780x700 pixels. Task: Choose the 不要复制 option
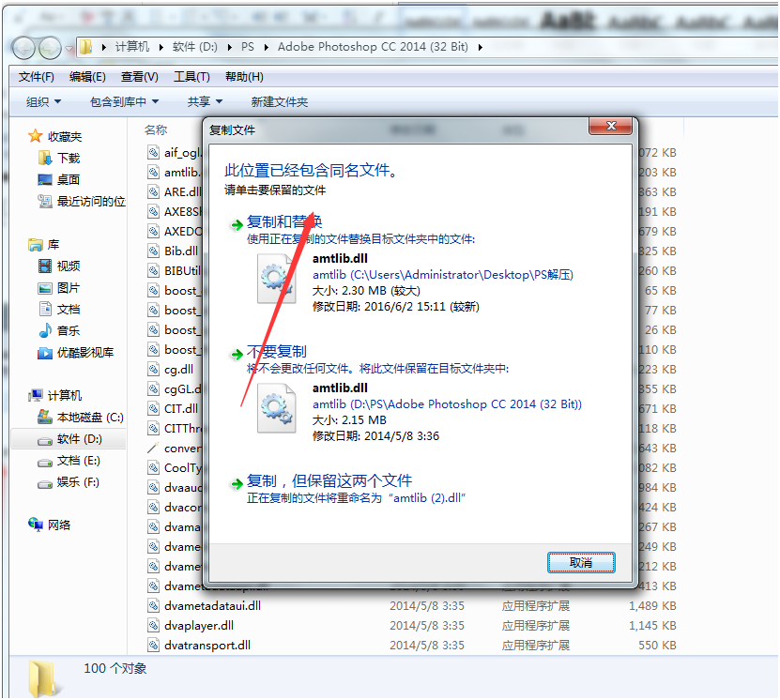277,352
